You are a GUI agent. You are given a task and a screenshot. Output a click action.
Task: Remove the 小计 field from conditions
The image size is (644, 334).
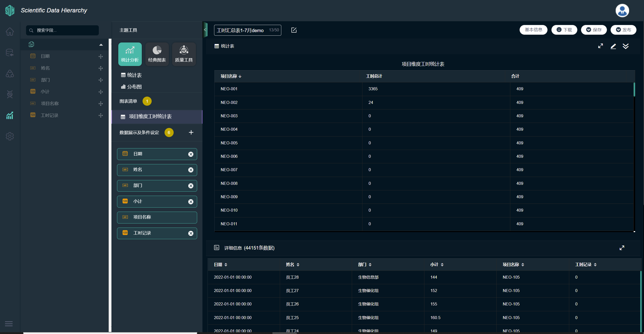click(x=191, y=202)
